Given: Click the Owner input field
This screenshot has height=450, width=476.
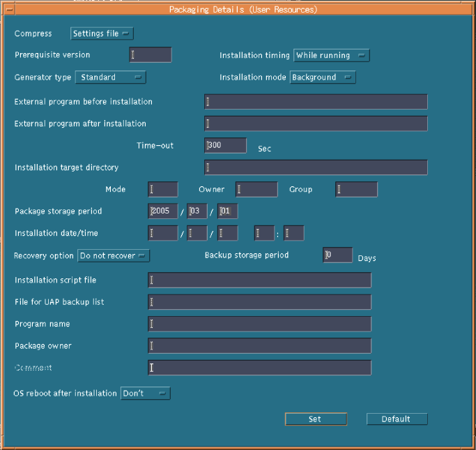Looking at the screenshot, I should tap(256, 189).
